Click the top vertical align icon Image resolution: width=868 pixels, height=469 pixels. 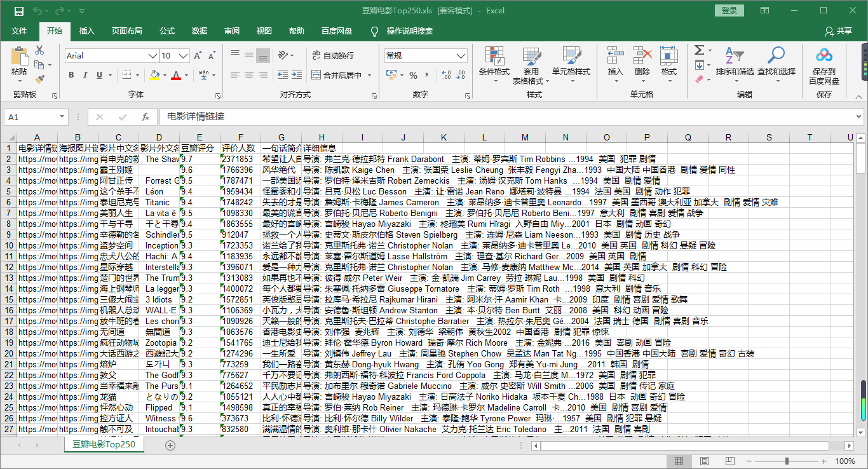[235, 55]
